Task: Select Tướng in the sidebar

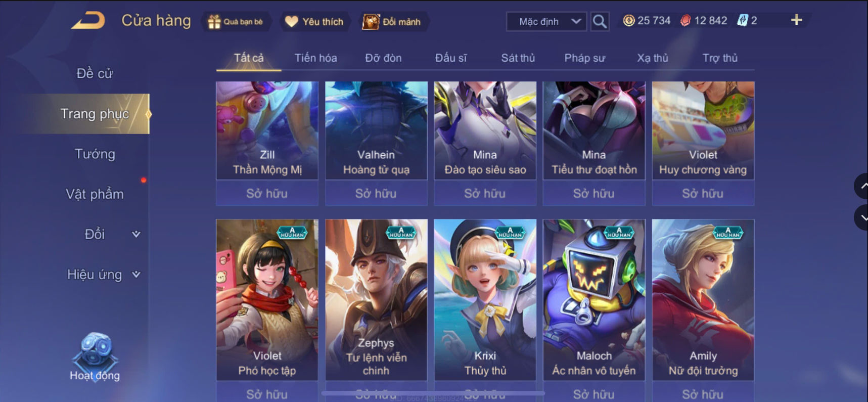Action: 95,154
